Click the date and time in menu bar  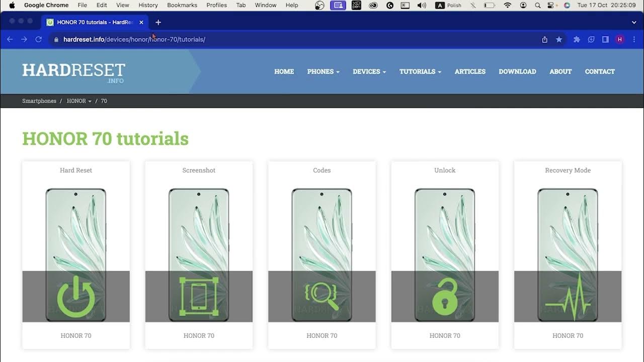click(x=606, y=5)
